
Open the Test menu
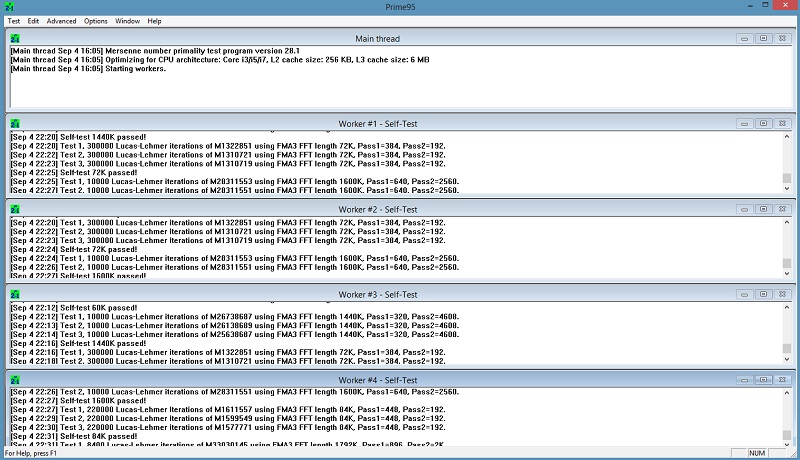14,21
